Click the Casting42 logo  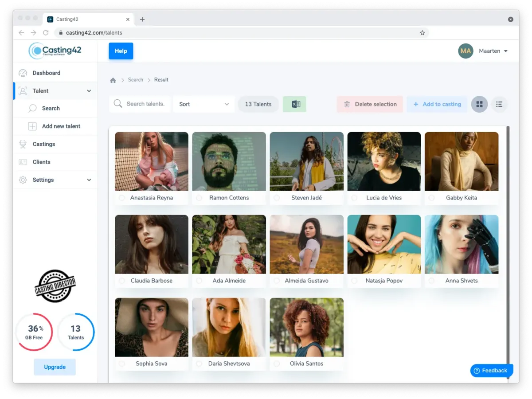coord(55,51)
